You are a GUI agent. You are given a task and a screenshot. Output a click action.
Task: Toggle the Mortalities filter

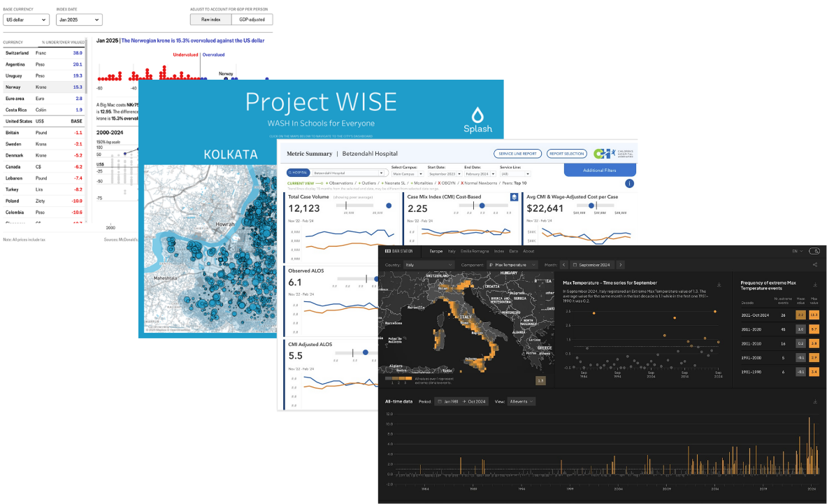[422, 183]
